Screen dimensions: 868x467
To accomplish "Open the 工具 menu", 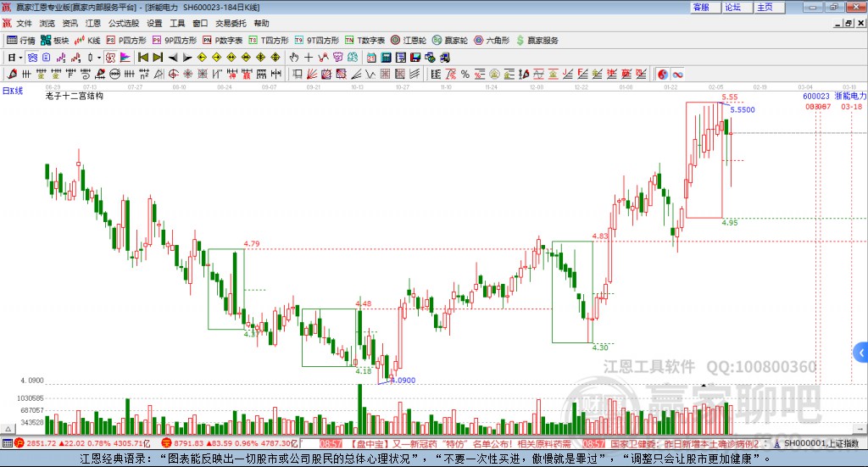I will (177, 23).
